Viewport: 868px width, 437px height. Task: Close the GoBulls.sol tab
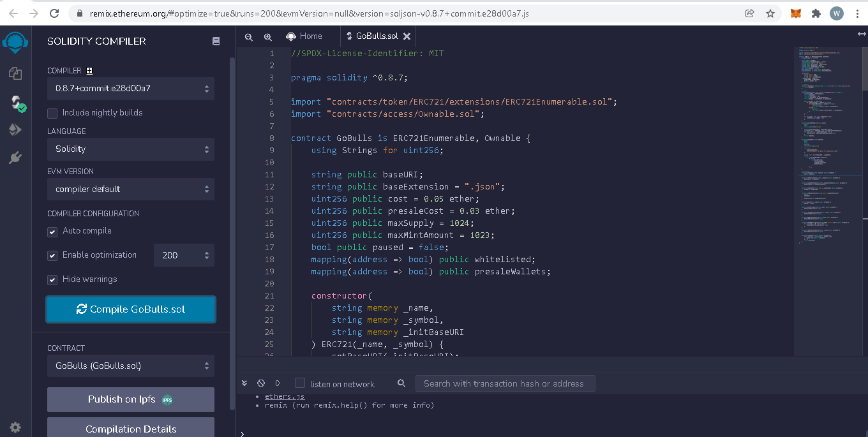pos(407,36)
